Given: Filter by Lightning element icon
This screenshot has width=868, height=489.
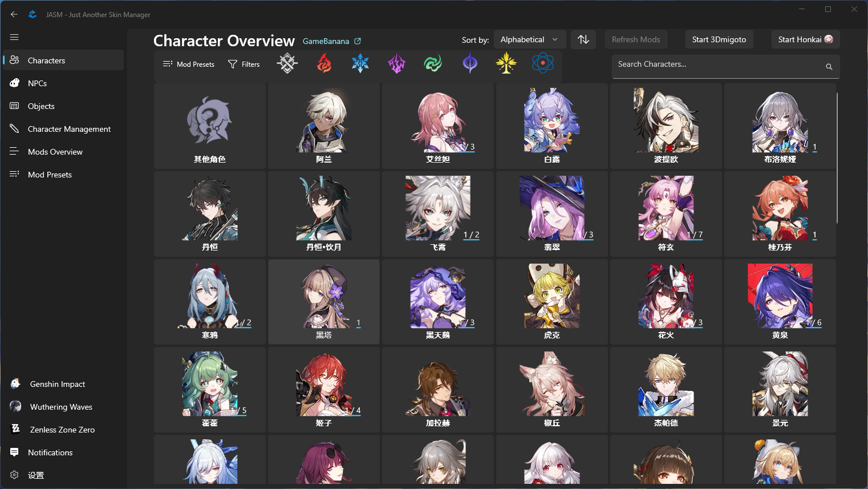Looking at the screenshot, I should (397, 63).
